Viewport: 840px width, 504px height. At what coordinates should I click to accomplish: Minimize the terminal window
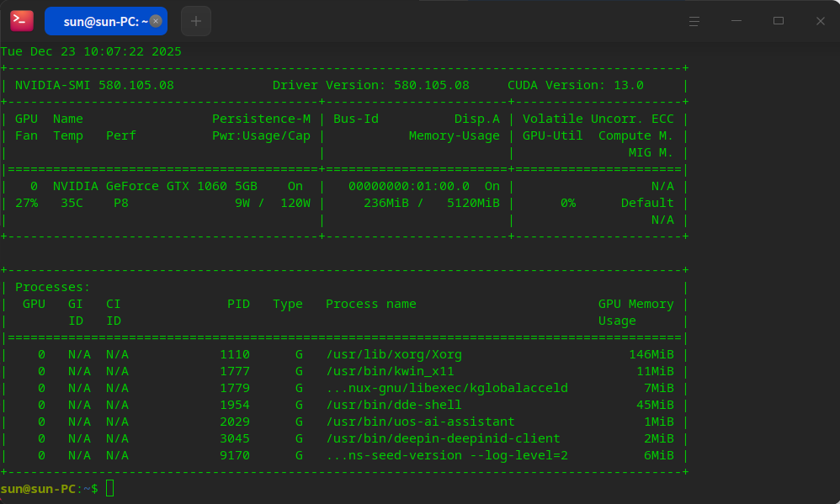736,21
